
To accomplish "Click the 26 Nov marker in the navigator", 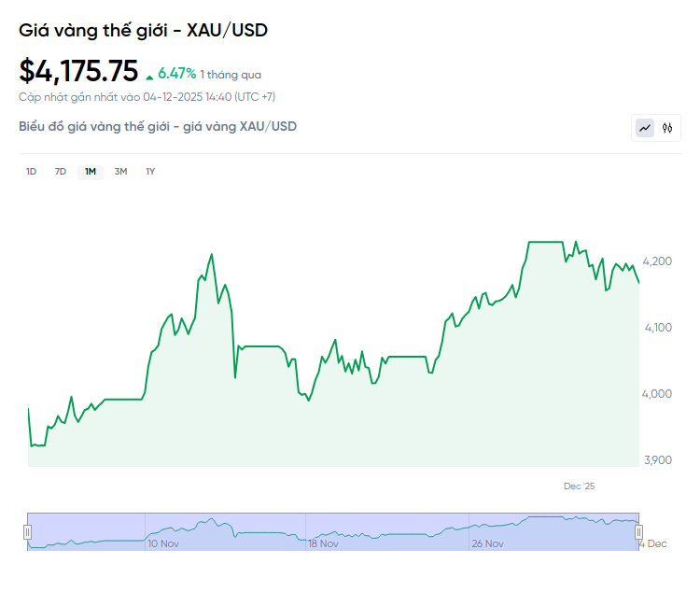I will [487, 543].
